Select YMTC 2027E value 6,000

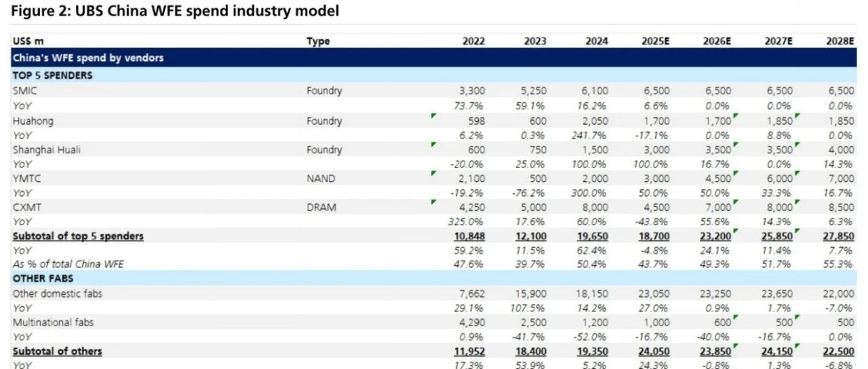[x=779, y=179]
